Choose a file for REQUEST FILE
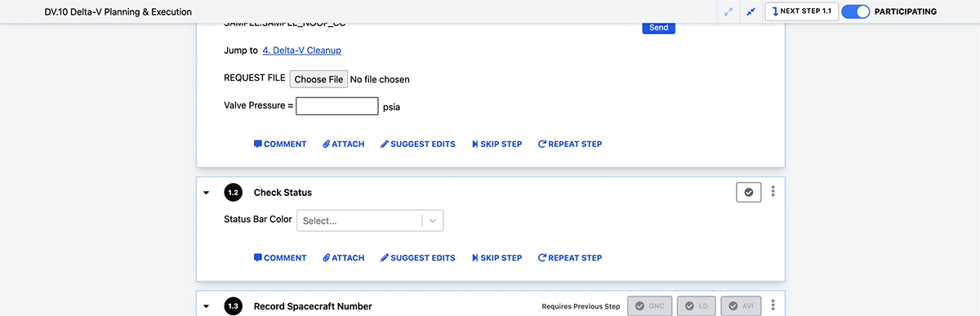The width and height of the screenshot is (980, 316). [x=318, y=79]
